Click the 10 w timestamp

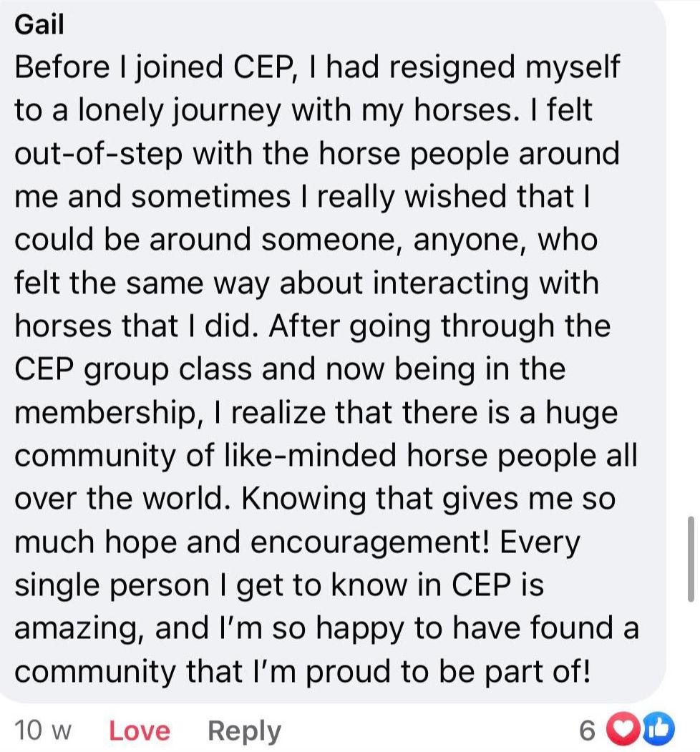(x=43, y=731)
